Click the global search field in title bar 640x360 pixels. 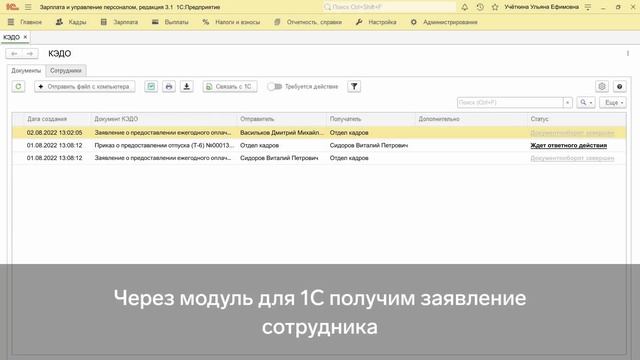point(389,7)
